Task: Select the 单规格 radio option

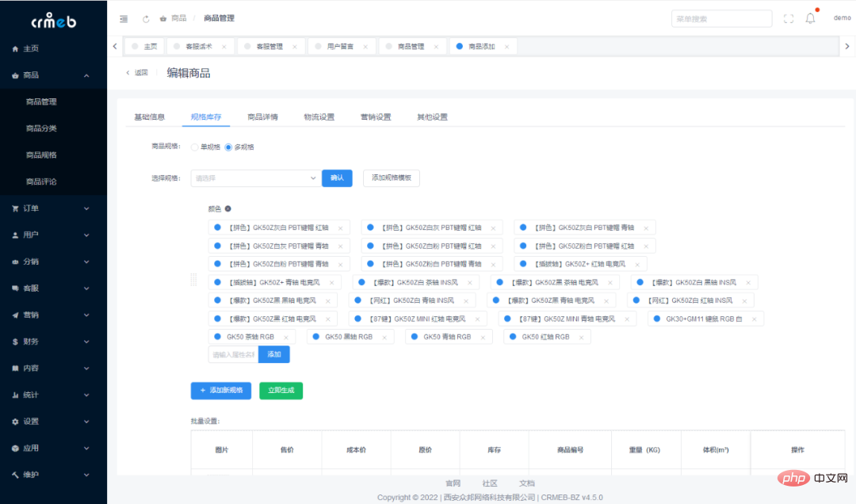Action: tap(194, 147)
